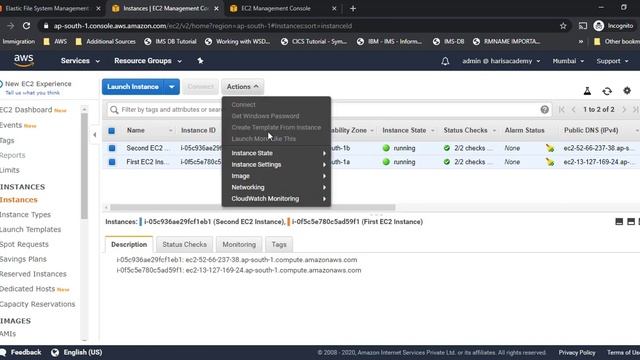Open the notifications bell icon
Viewport: 640px width, 360px height.
(445, 61)
